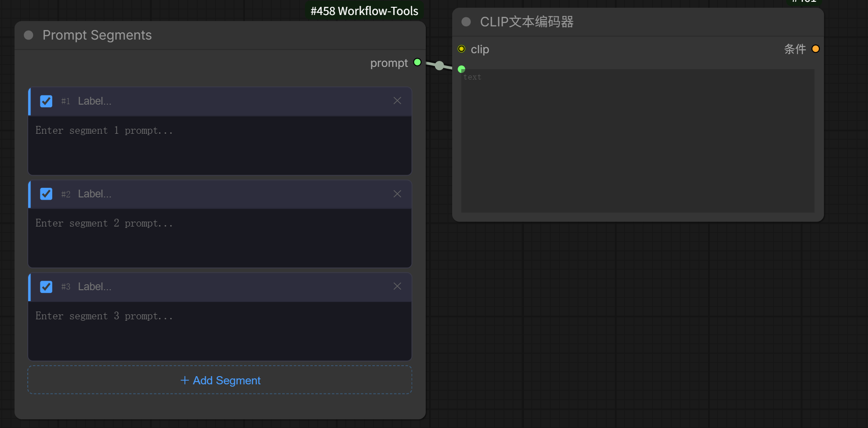868x428 pixels.
Task: Collapse the CLIP文本编码器 node via its dot
Action: tap(466, 22)
